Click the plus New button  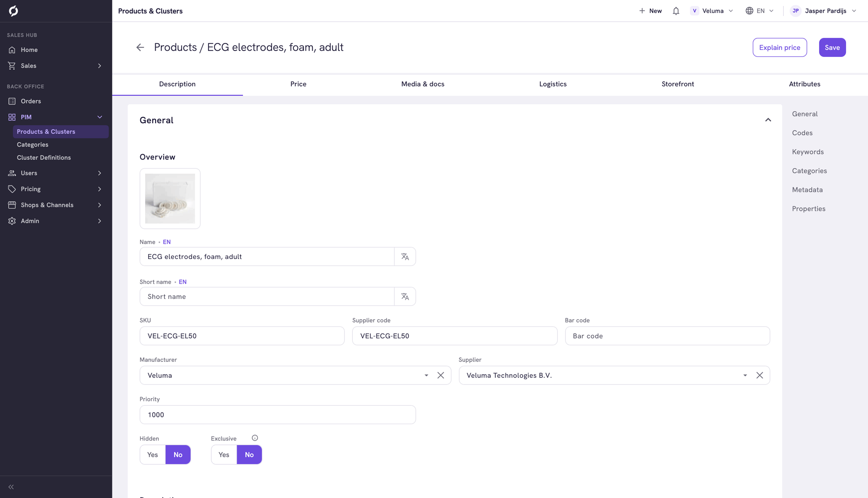pyautogui.click(x=651, y=11)
